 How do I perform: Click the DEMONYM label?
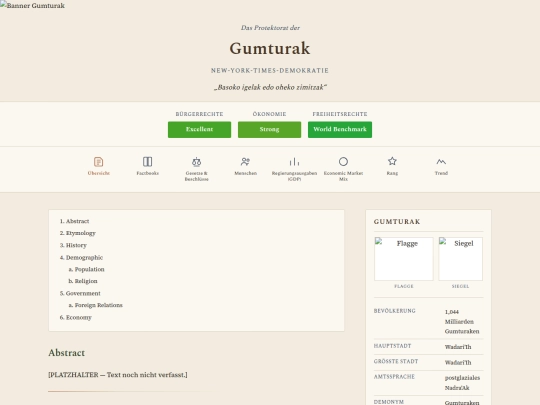pos(388,402)
